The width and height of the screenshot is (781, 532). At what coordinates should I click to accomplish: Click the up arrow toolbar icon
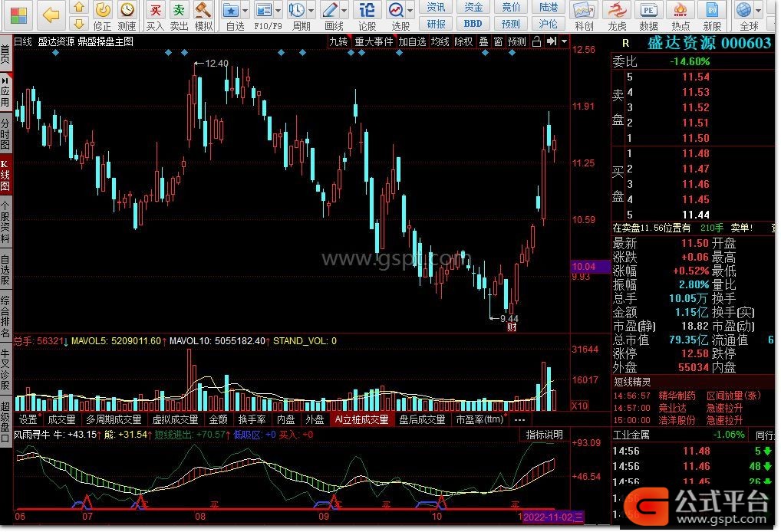point(79,7)
